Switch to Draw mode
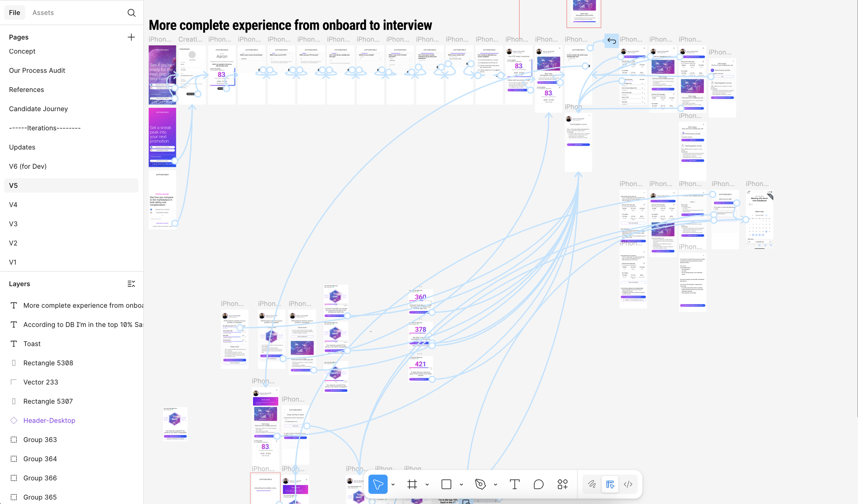 (592, 484)
